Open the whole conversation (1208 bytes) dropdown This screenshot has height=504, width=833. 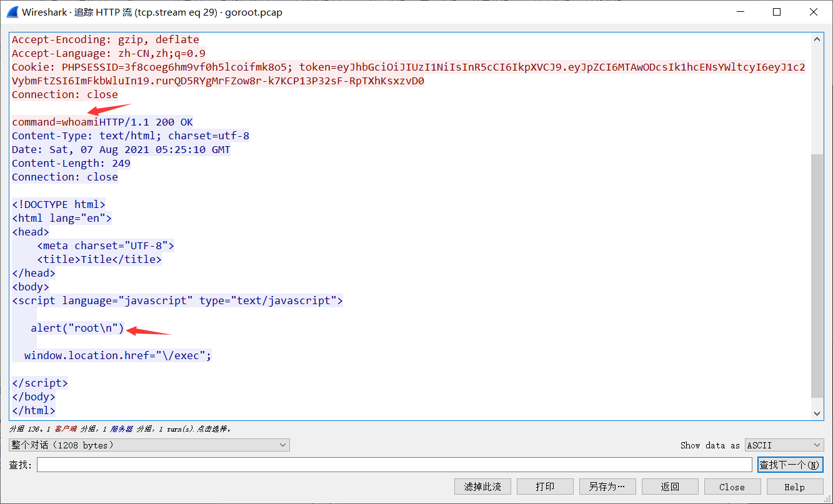[x=149, y=445]
